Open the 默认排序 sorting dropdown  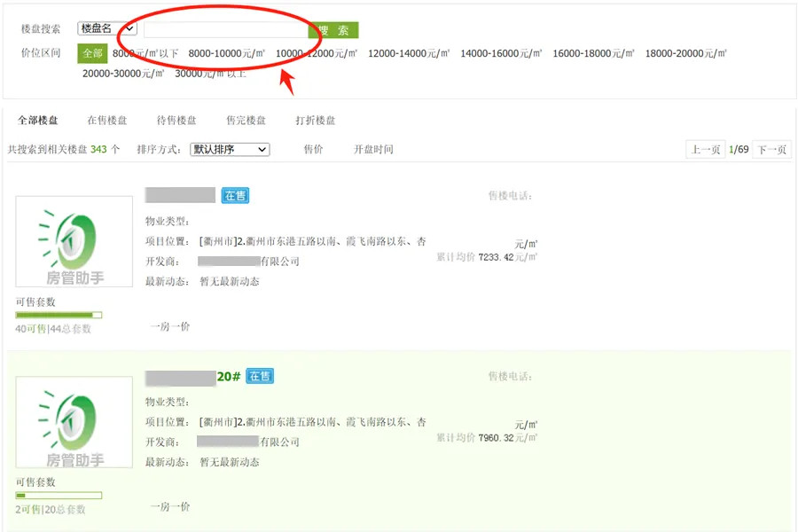[x=229, y=149]
